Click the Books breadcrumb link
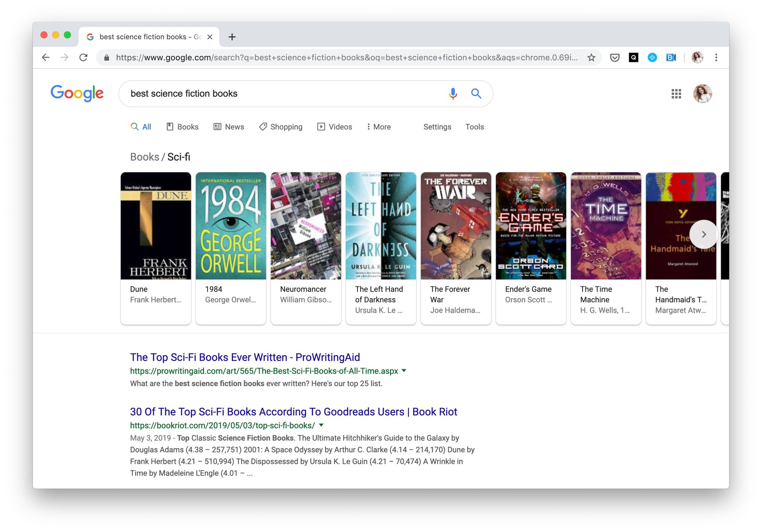Screen dimensions: 762x532 [x=144, y=157]
